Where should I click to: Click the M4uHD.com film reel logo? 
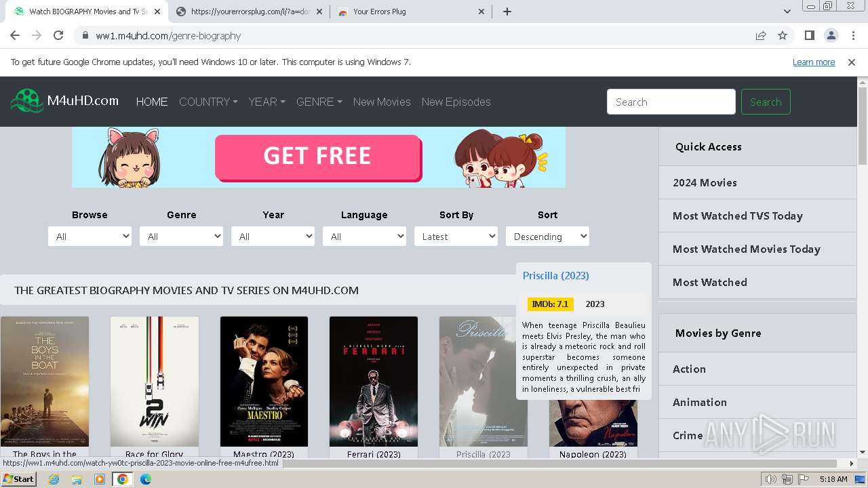coord(27,101)
